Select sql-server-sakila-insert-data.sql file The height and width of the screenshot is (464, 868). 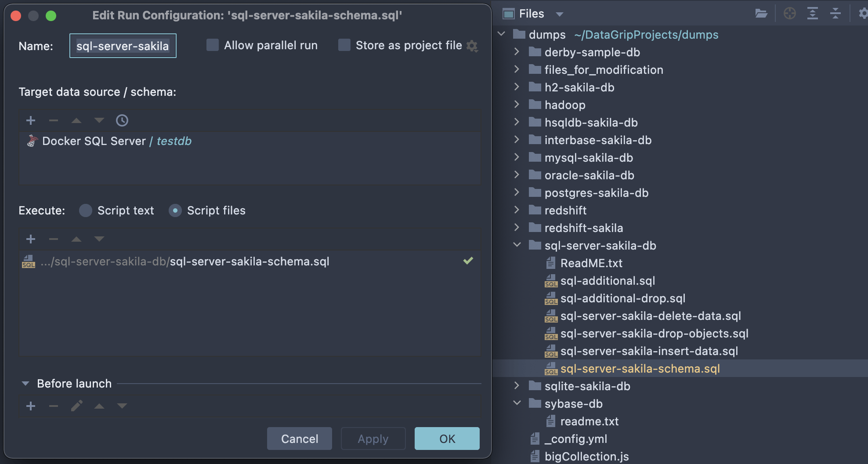649,351
